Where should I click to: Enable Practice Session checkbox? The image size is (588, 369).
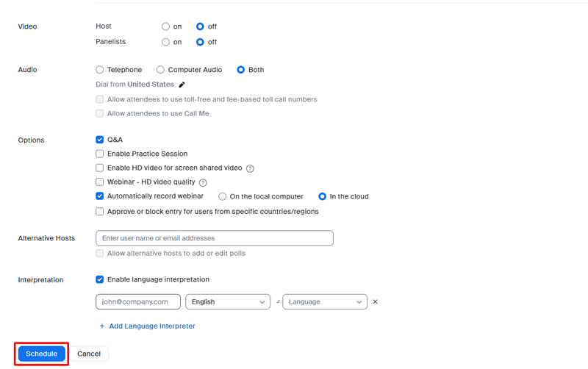pyautogui.click(x=99, y=154)
